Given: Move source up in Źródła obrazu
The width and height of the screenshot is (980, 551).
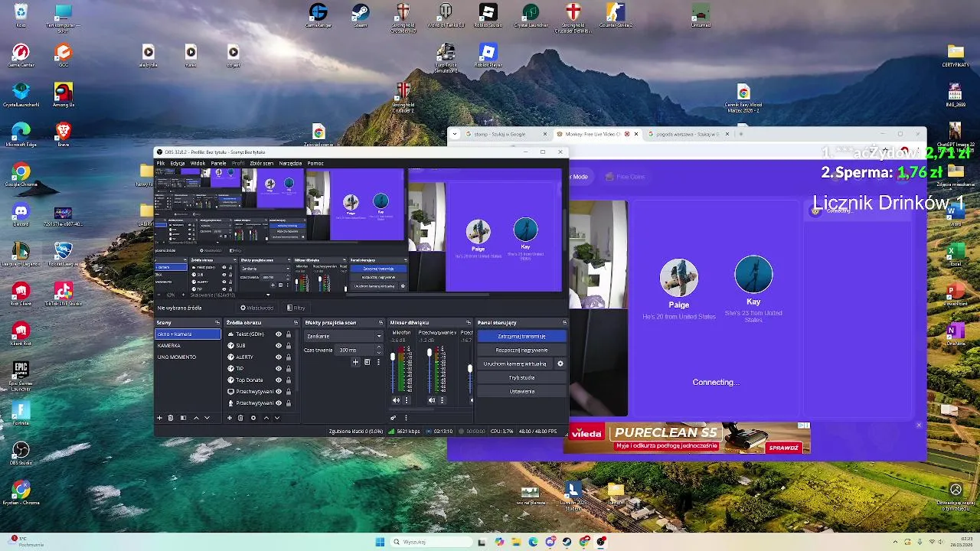Looking at the screenshot, I should (x=266, y=418).
